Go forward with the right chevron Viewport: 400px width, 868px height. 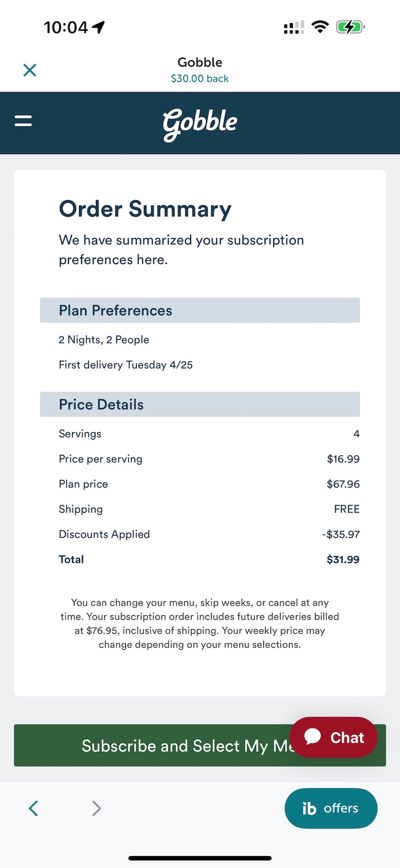point(96,808)
